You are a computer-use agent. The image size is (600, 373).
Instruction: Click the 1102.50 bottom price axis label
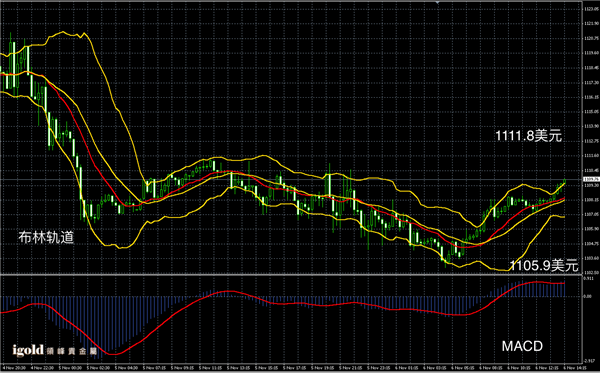click(x=591, y=273)
